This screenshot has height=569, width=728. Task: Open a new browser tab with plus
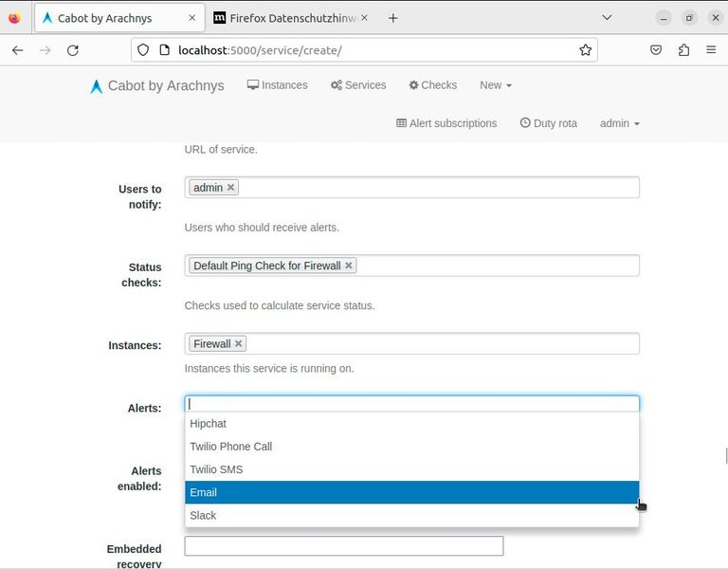(x=393, y=18)
